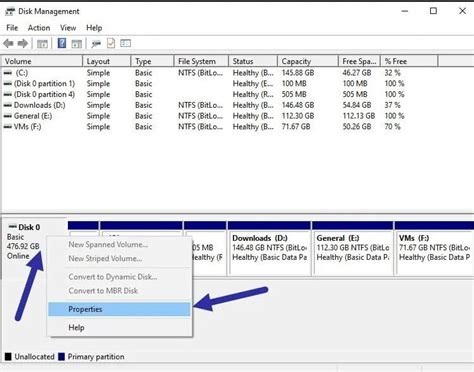Click grayed New Spanned Volume entry

(x=119, y=245)
